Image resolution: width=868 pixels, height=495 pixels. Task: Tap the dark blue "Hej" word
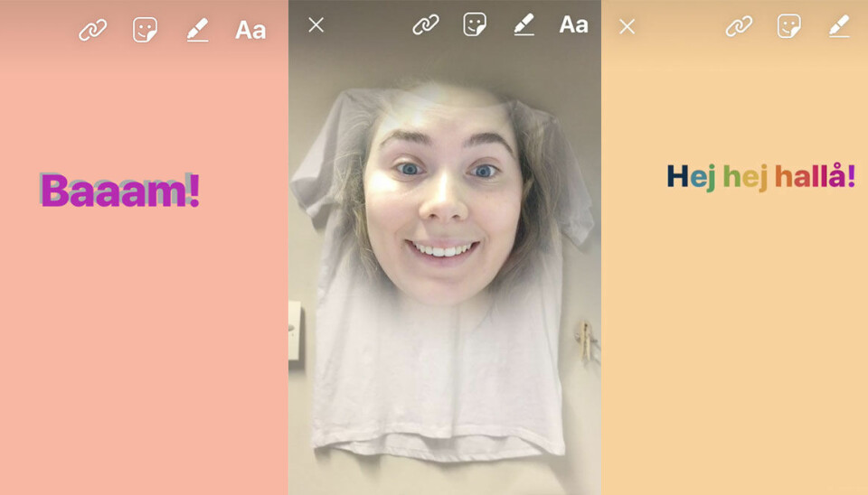pyautogui.click(x=691, y=176)
